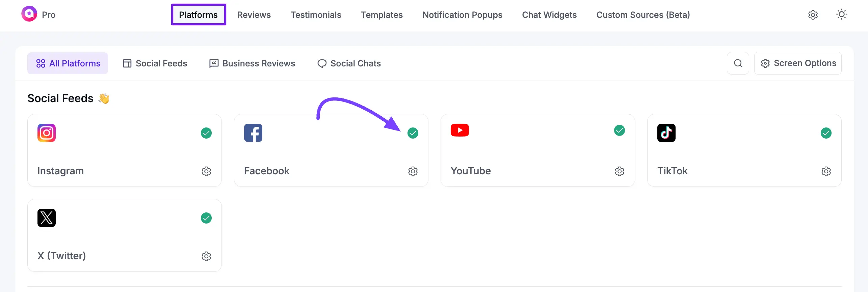Click the X (Twitter) logo icon
The image size is (868, 292).
[47, 218]
